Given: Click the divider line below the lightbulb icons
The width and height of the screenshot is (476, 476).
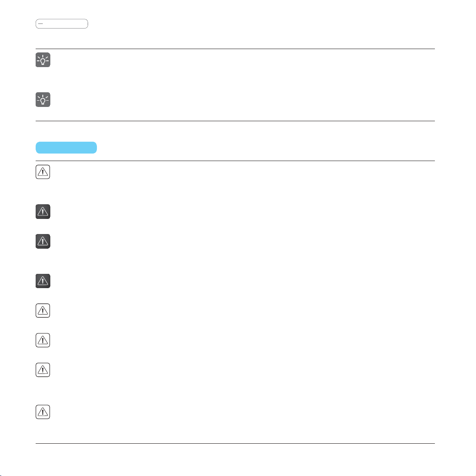Looking at the screenshot, I should point(235,121).
